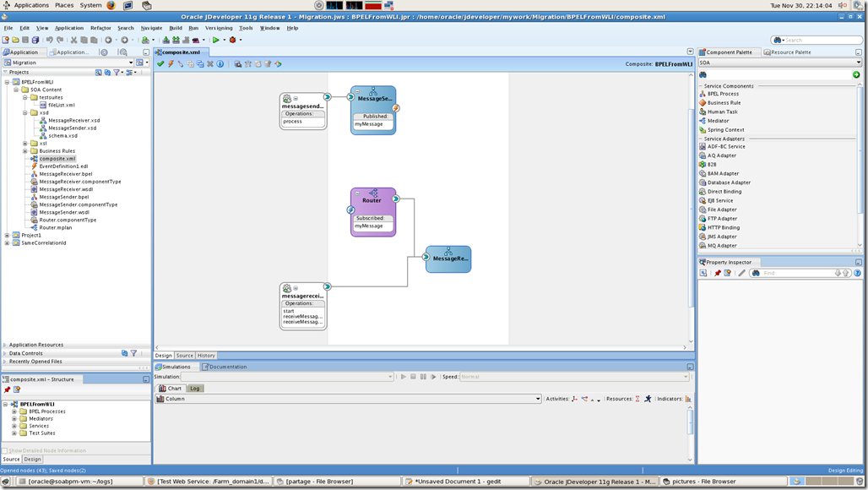Image resolution: width=868 pixels, height=490 pixels.
Task: Click the MessageRe... BPEL component on canvas
Action: coord(448,259)
